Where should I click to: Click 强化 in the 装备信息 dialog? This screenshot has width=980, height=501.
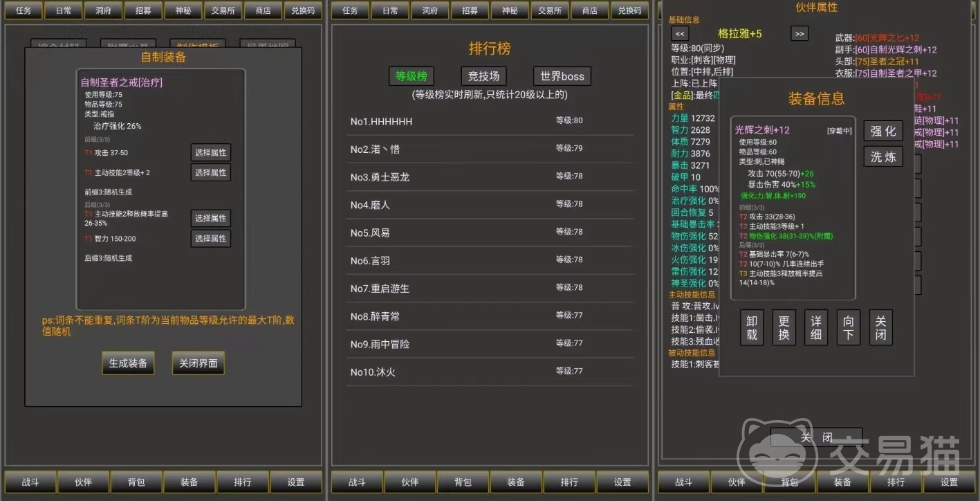pos(883,131)
